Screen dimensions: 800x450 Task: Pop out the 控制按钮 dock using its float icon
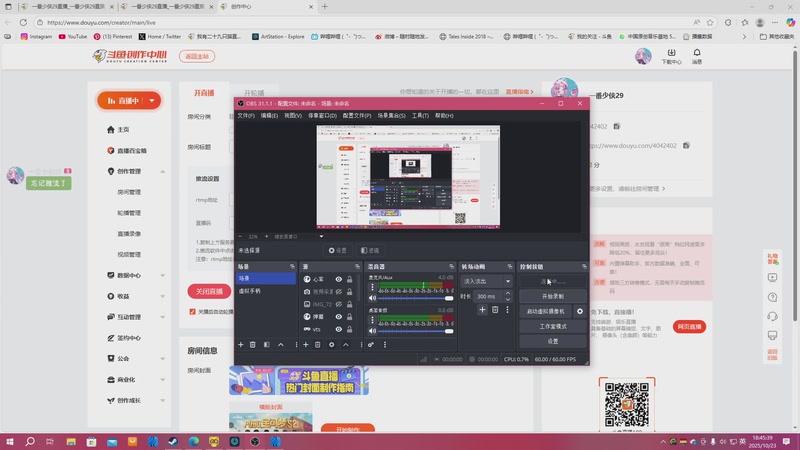(x=584, y=267)
